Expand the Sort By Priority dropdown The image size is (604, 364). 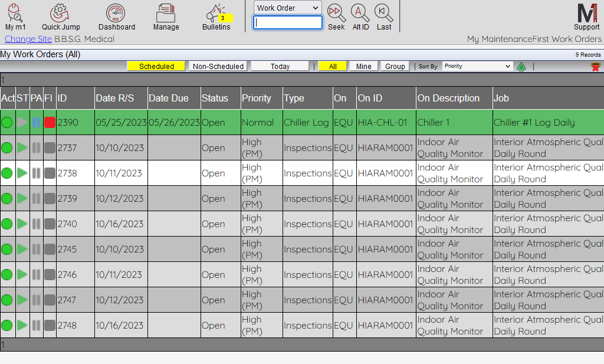pyautogui.click(x=477, y=67)
